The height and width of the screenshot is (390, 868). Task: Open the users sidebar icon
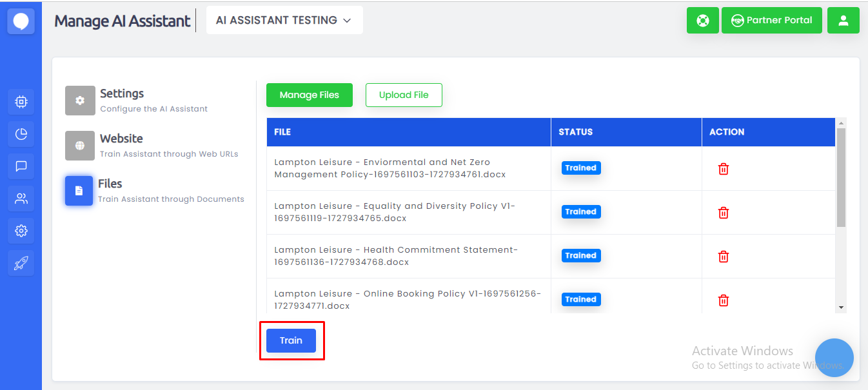click(21, 198)
